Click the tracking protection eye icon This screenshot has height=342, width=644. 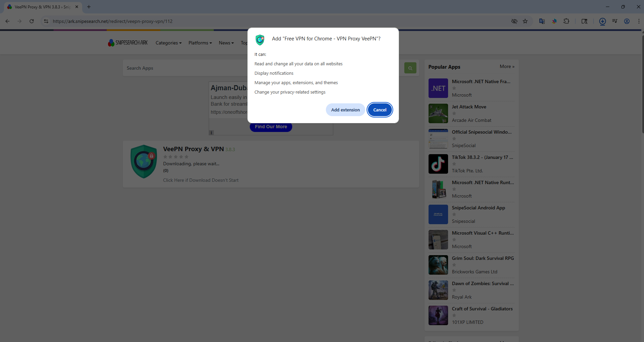[x=514, y=21]
